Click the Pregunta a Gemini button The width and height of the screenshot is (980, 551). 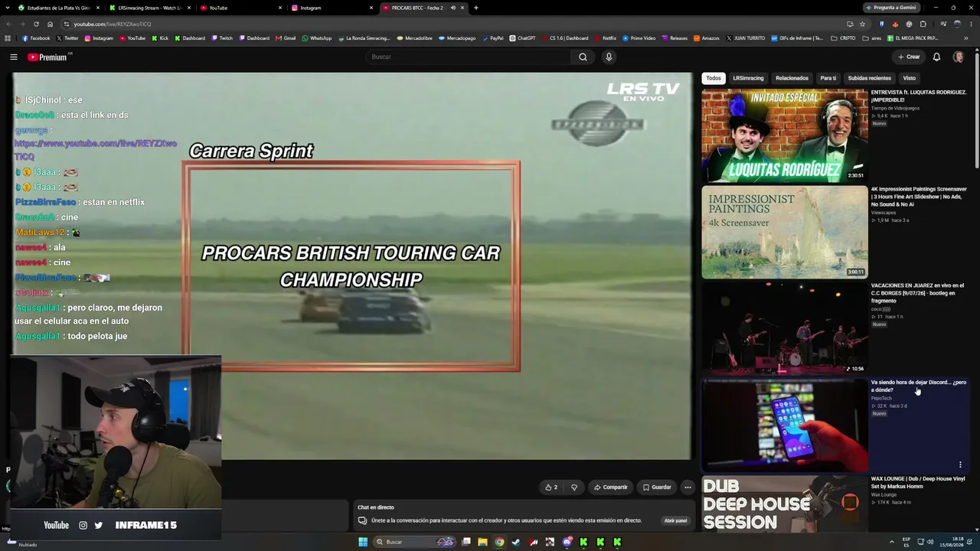(890, 8)
